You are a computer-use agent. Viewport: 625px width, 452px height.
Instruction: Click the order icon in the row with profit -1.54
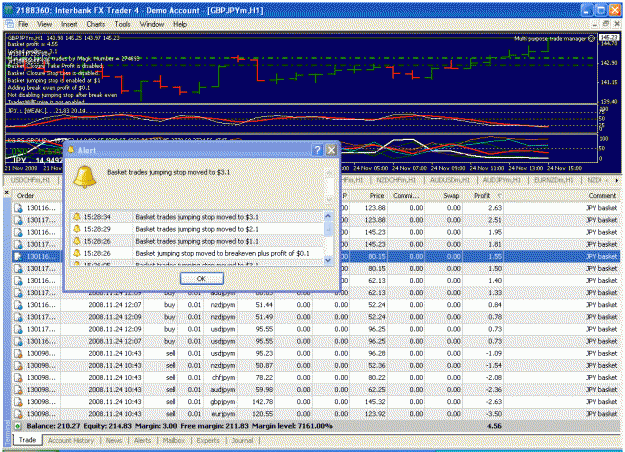point(18,366)
